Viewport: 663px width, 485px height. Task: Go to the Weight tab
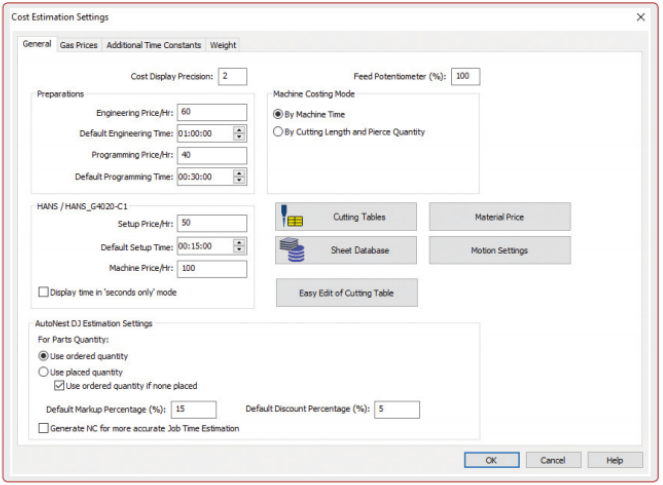pyautogui.click(x=223, y=45)
